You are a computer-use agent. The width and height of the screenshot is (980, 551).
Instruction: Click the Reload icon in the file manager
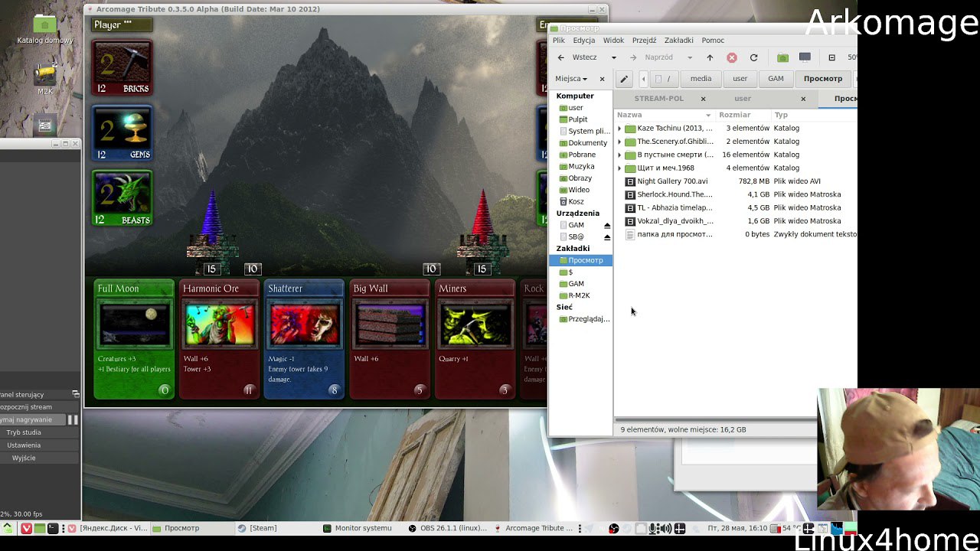pyautogui.click(x=753, y=57)
